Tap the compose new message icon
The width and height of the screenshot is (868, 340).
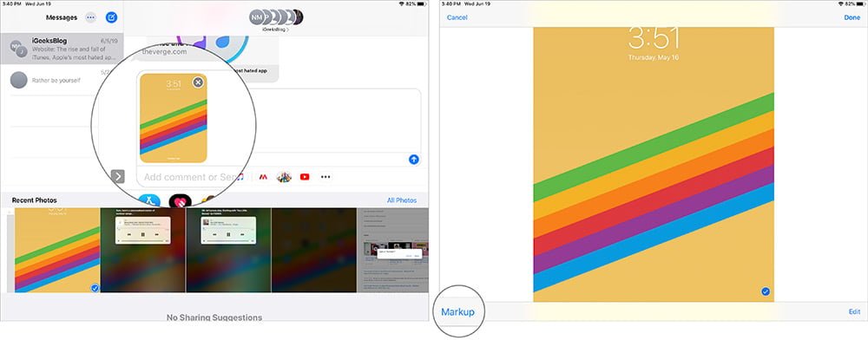(111, 17)
